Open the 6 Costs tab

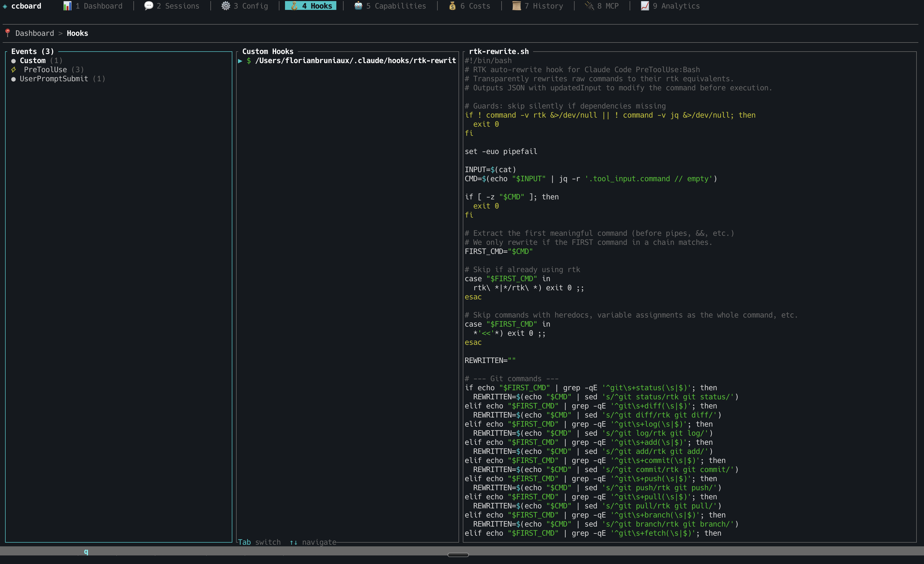(x=475, y=6)
